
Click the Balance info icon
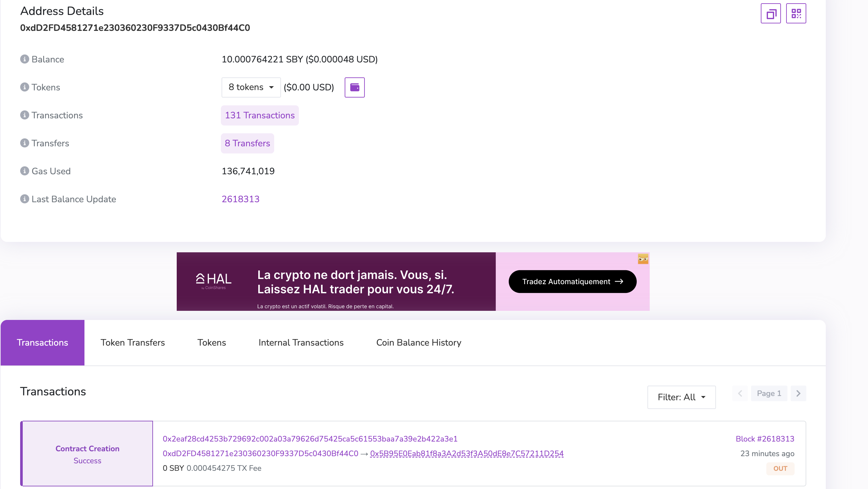coord(25,59)
